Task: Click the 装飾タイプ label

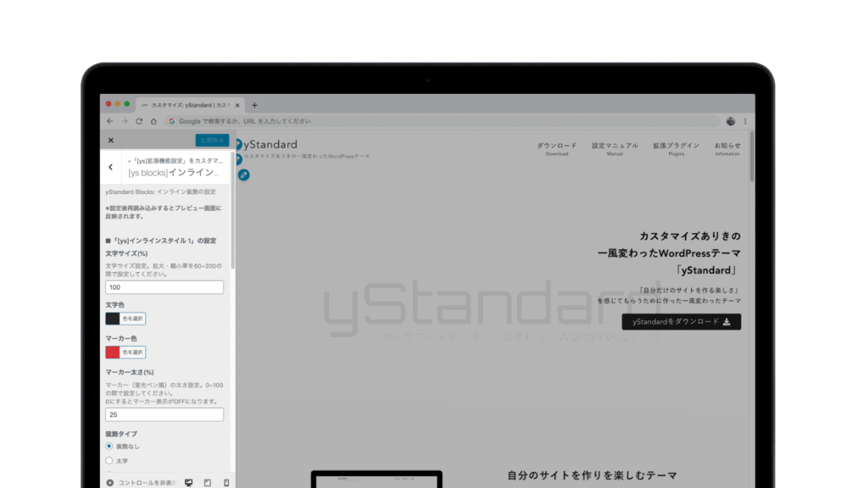Action: (x=121, y=434)
